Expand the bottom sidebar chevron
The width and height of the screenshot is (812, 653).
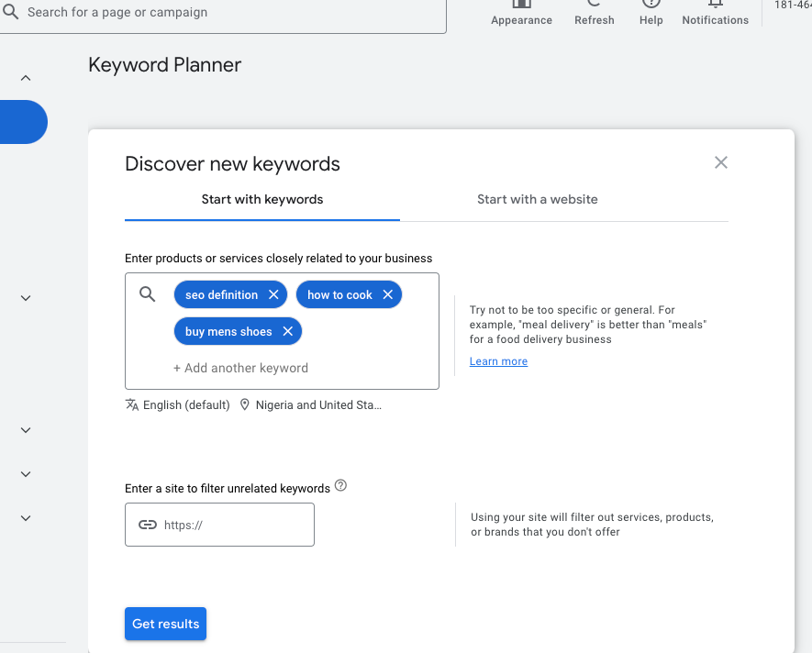(x=25, y=517)
